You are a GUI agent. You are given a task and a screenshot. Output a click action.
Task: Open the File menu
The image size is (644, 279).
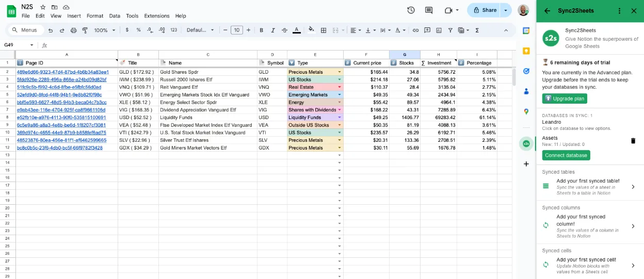(26, 16)
